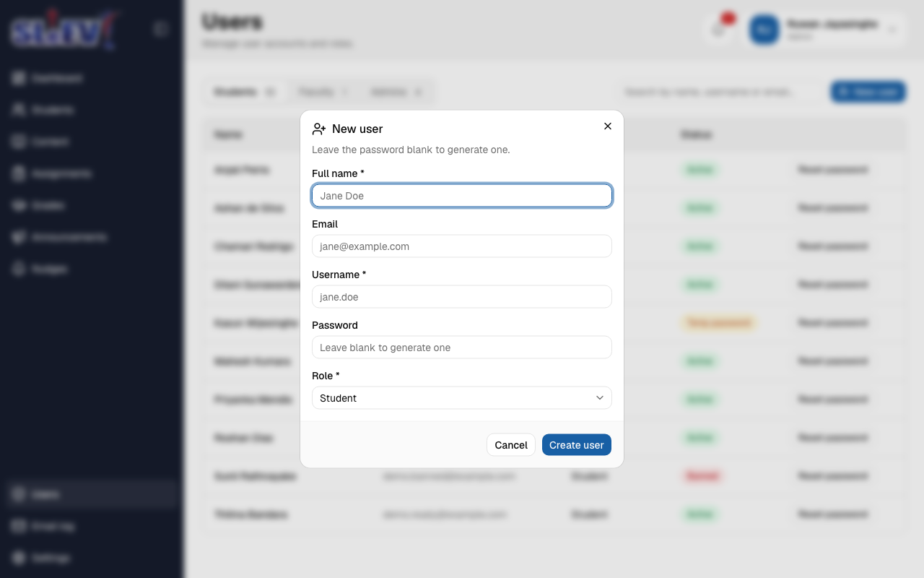The image size is (924, 578).
Task: Click the "Full name *" label
Action: pyautogui.click(x=338, y=173)
